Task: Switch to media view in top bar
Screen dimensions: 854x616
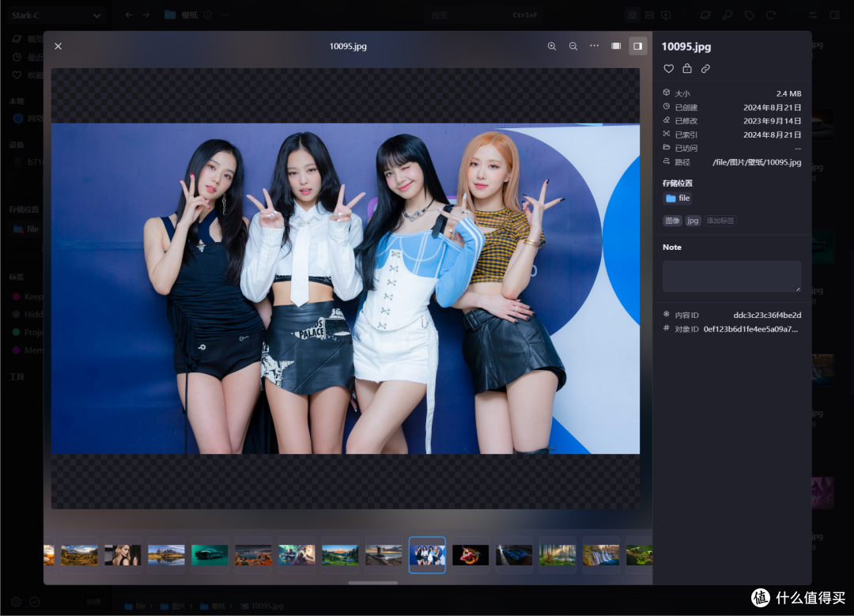Action: click(666, 15)
